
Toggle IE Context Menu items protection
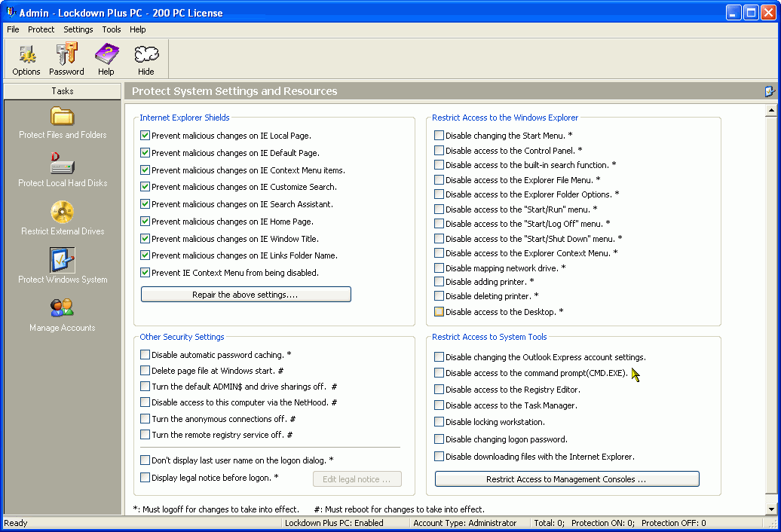(145, 170)
